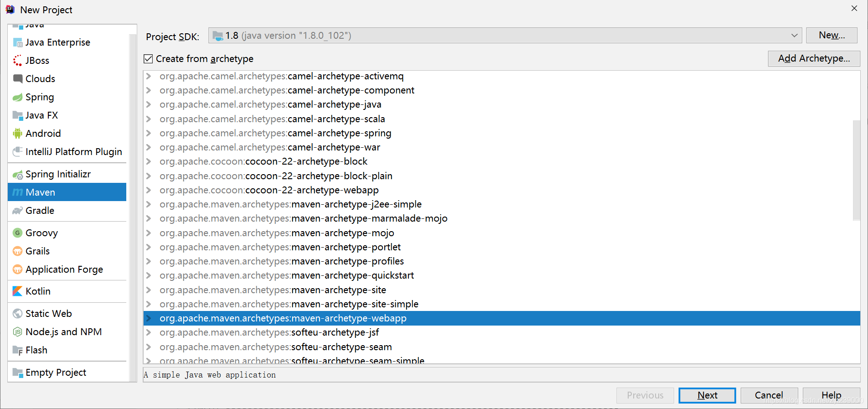The height and width of the screenshot is (409, 868).
Task: Close the New Project dialog
Action: [854, 8]
